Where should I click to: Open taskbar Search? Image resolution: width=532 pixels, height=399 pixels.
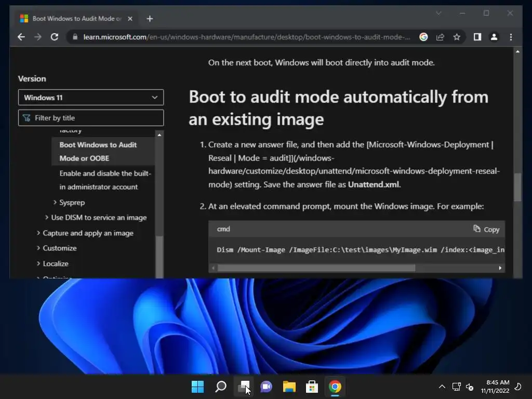point(220,387)
